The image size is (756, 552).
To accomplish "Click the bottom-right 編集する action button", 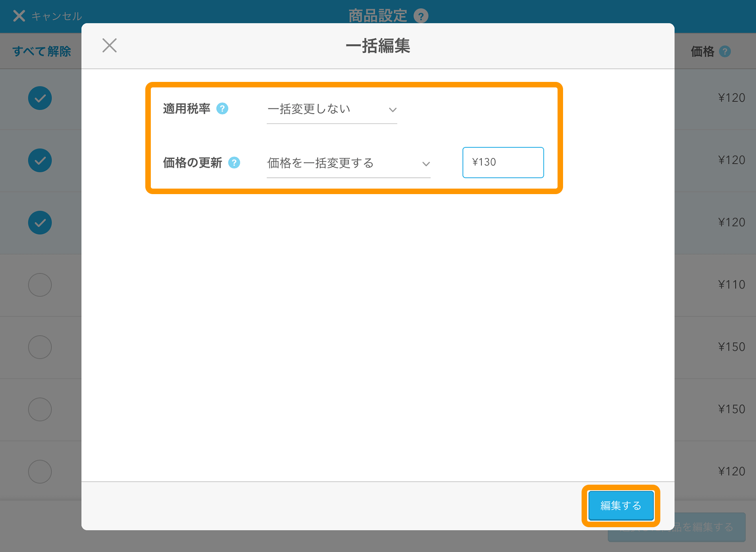I will coord(621,506).
